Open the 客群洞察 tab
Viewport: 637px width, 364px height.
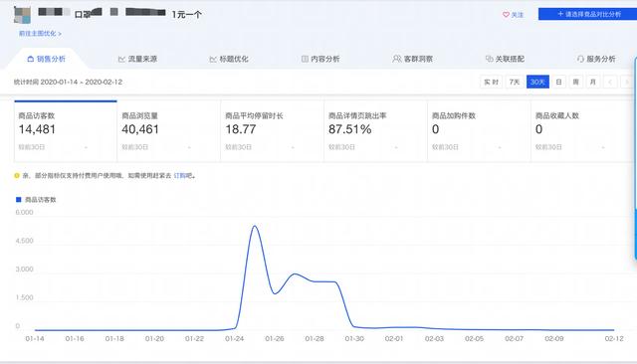point(412,59)
